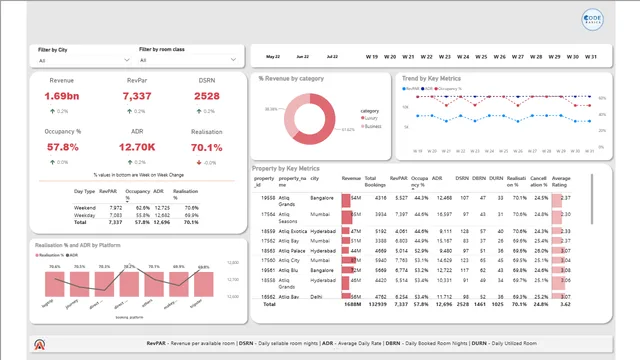Screen dimensions: 640x360
Task: Click the logtrip platform bar
Action: [x=55, y=284]
